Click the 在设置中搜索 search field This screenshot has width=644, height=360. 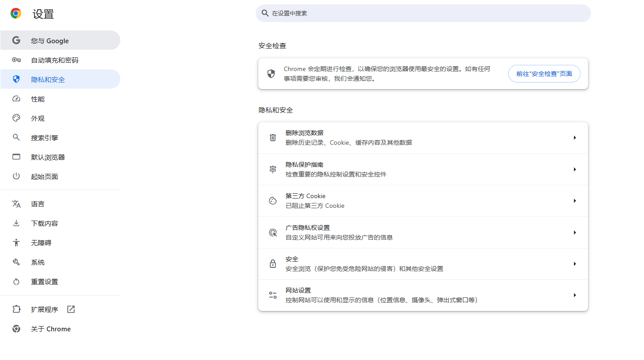point(423,13)
